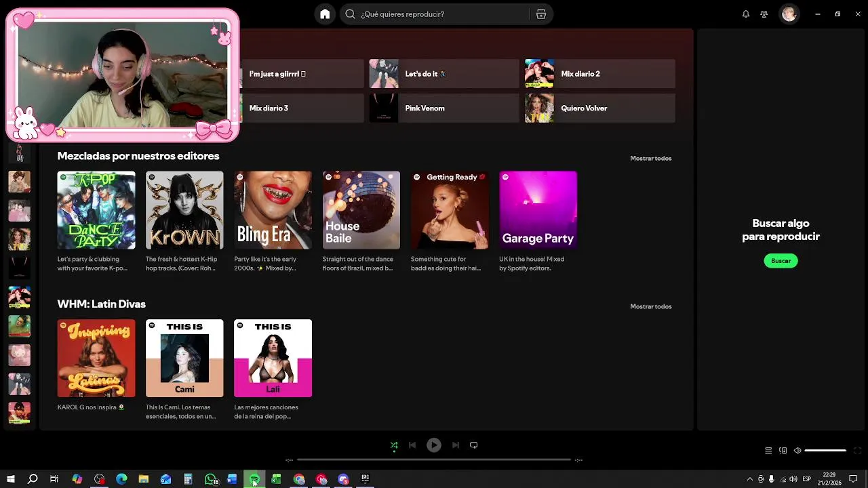The height and width of the screenshot is (488, 868).
Task: Open the This Is Lali playlist
Action: (x=273, y=359)
